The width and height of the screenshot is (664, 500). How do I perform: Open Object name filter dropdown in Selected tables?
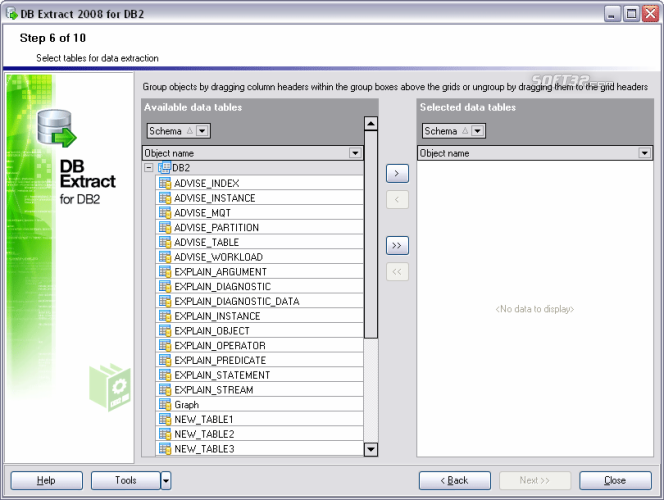[x=645, y=153]
